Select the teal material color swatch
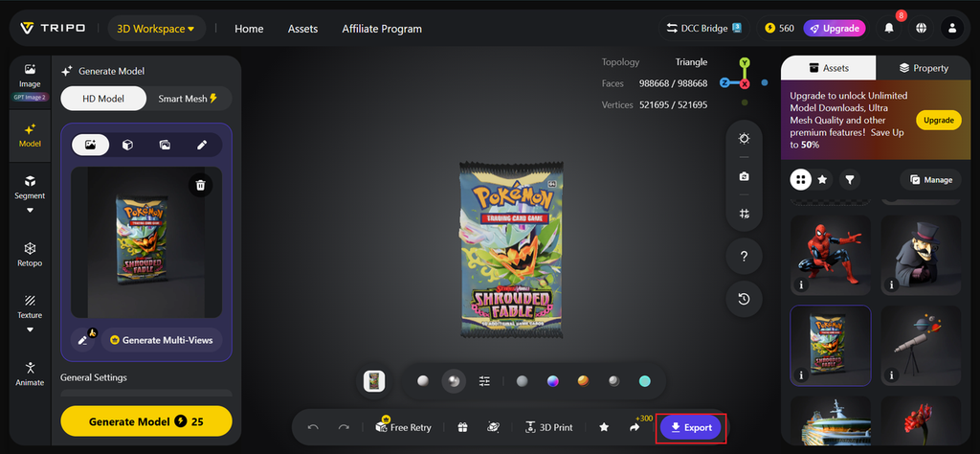This screenshot has width=980, height=454. (645, 381)
